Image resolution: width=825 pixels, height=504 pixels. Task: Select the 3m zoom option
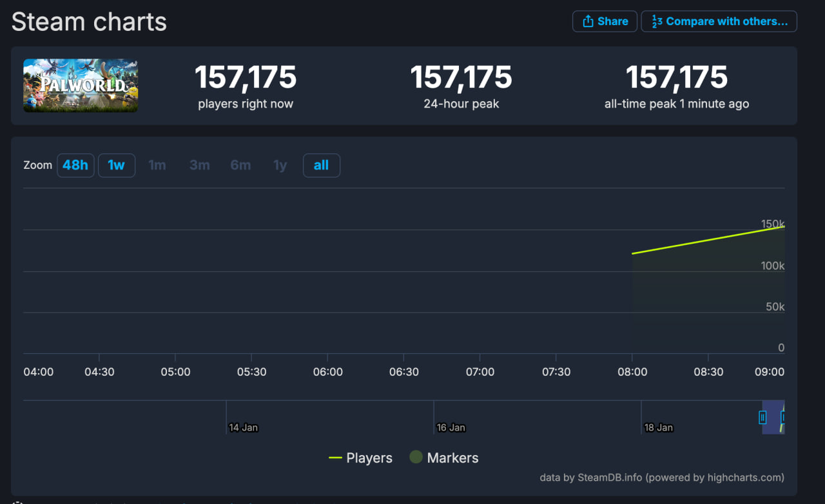coord(200,165)
